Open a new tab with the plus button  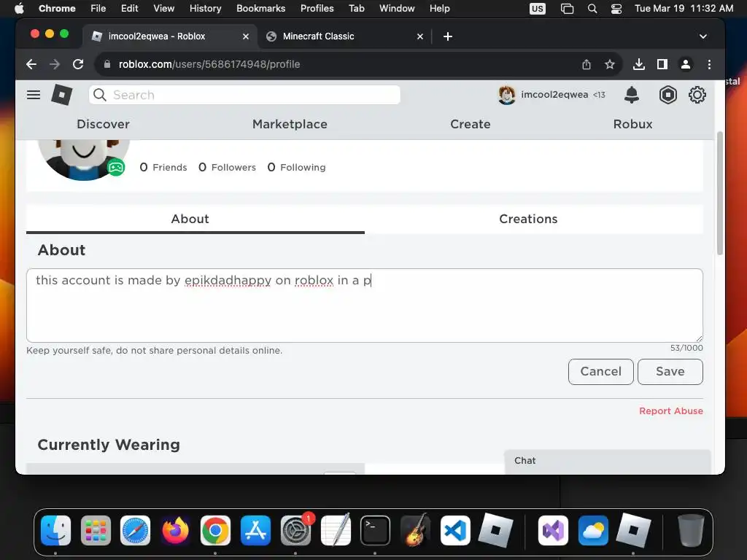point(448,36)
